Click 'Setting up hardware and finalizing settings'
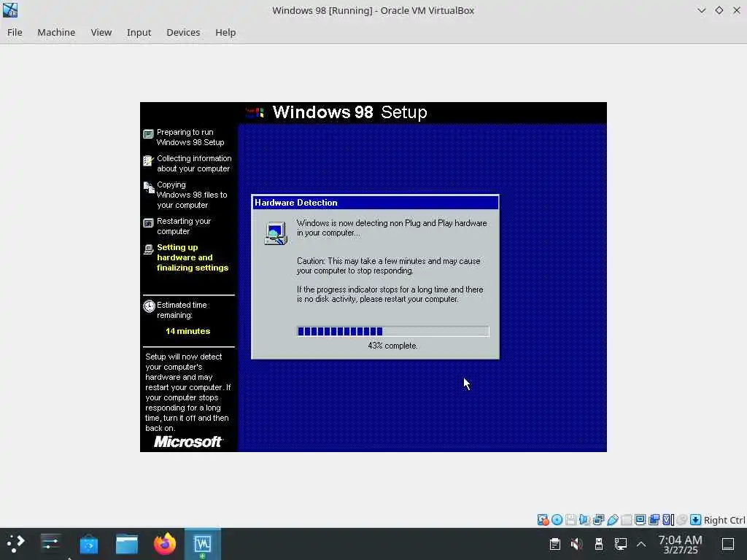 pos(193,257)
